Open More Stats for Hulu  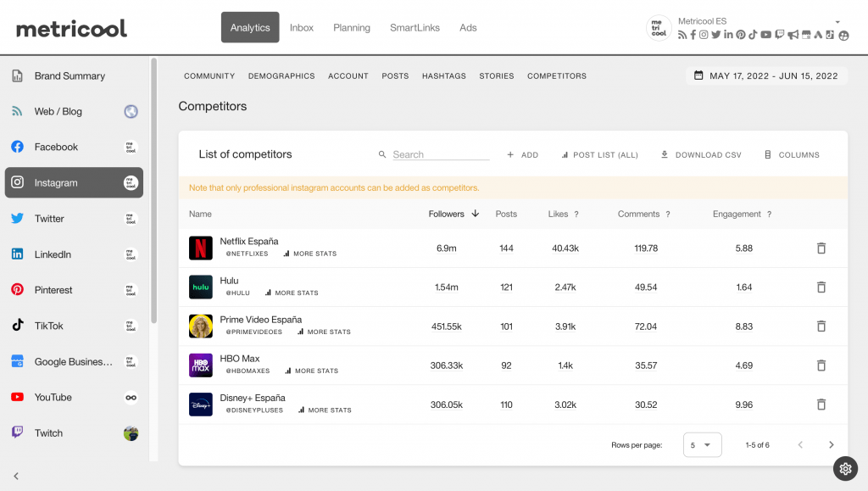[292, 293]
